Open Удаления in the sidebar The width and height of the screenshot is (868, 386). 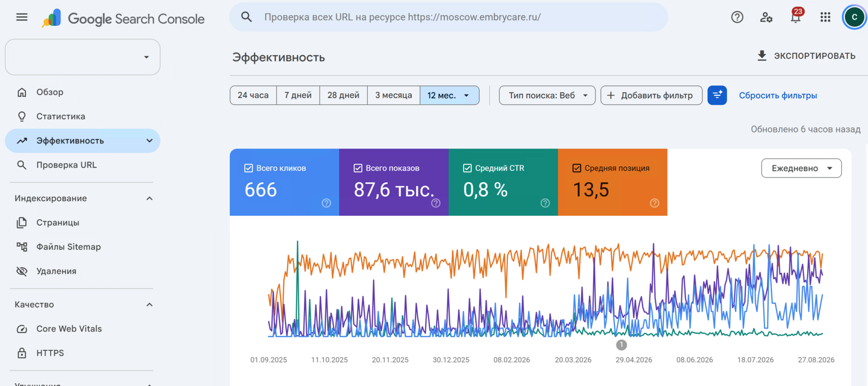pyautogui.click(x=83, y=271)
